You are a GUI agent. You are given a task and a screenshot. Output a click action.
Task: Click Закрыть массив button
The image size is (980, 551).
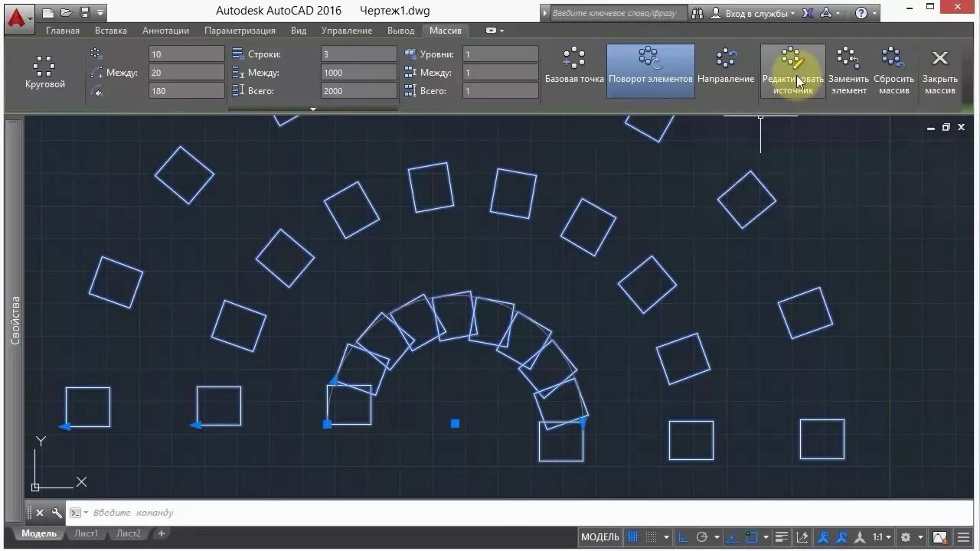coord(940,70)
